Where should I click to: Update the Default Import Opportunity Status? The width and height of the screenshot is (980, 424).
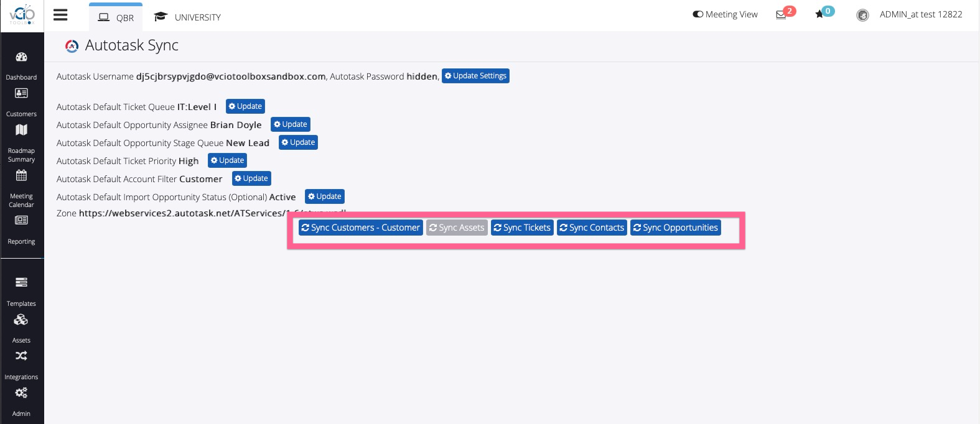(x=325, y=196)
